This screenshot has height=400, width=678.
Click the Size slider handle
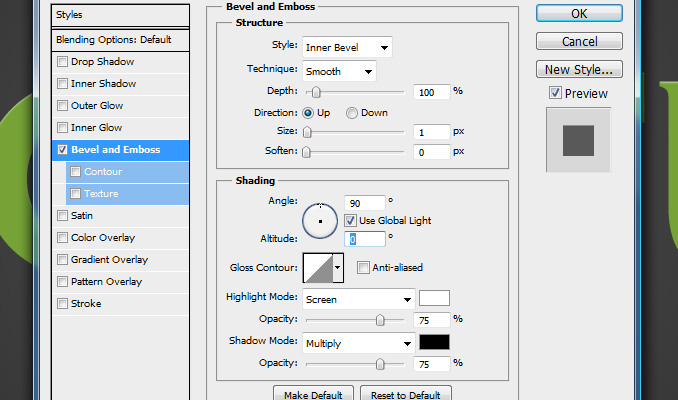tap(307, 132)
